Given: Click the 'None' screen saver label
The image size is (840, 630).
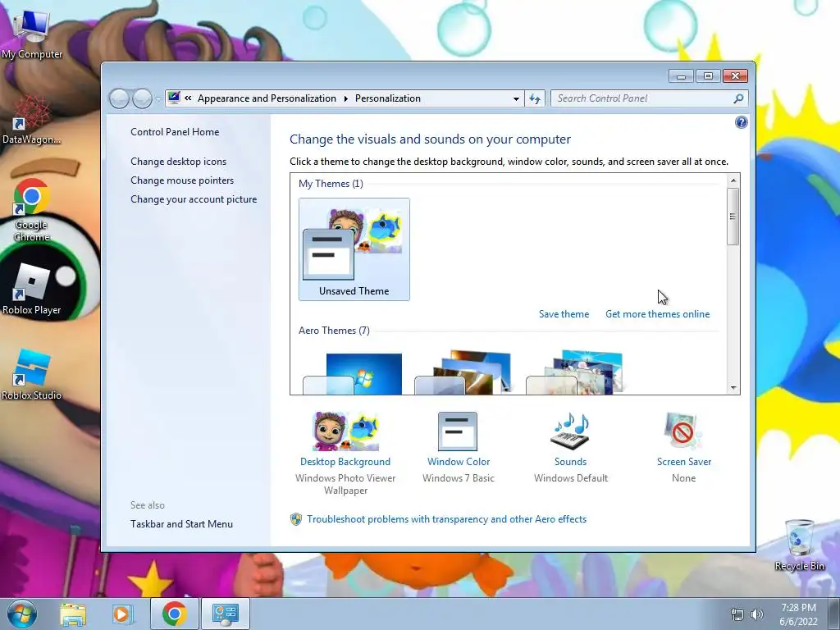Looking at the screenshot, I should point(683,478).
